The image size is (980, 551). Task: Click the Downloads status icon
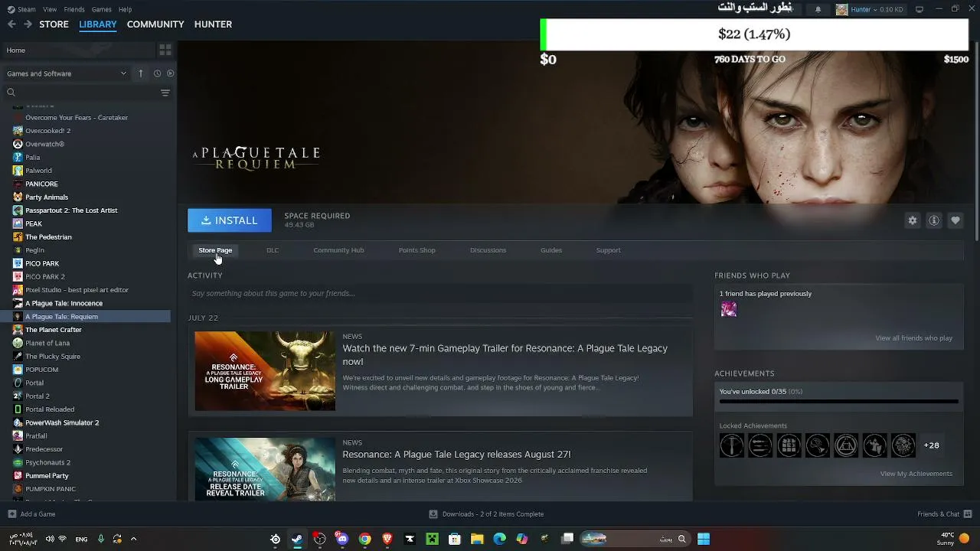coord(433,514)
